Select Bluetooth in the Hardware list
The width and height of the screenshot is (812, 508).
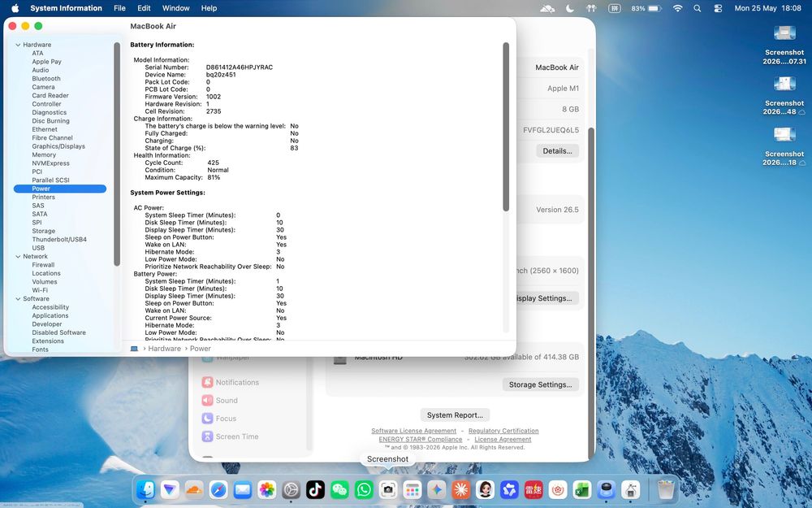(46, 79)
